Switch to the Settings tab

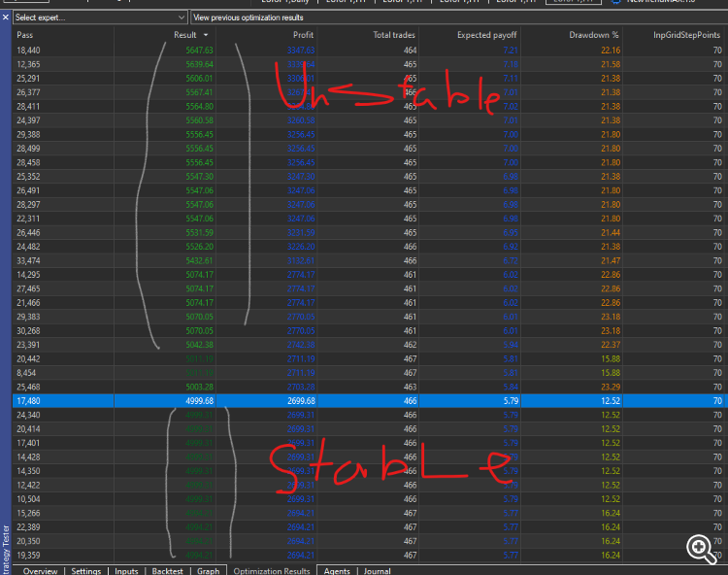coord(85,571)
